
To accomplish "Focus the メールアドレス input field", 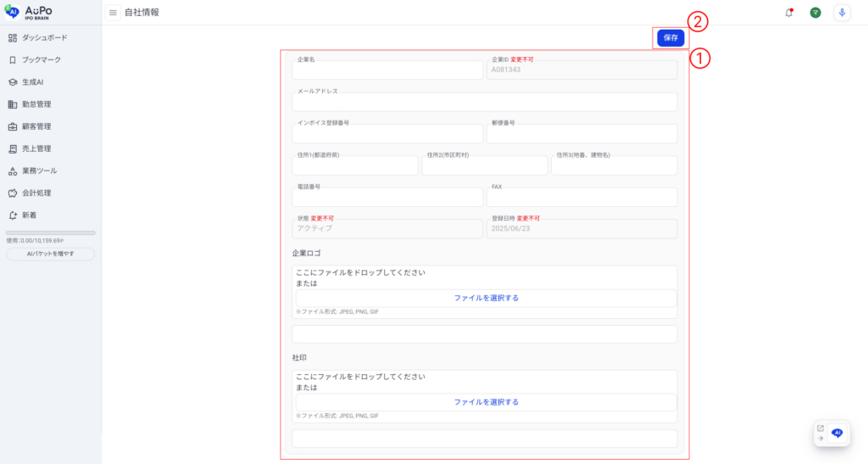I will click(x=485, y=103).
